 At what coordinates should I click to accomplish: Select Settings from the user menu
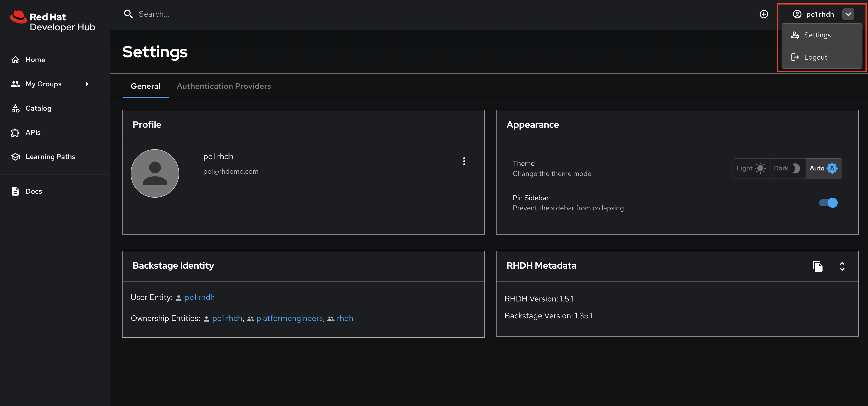point(822,35)
